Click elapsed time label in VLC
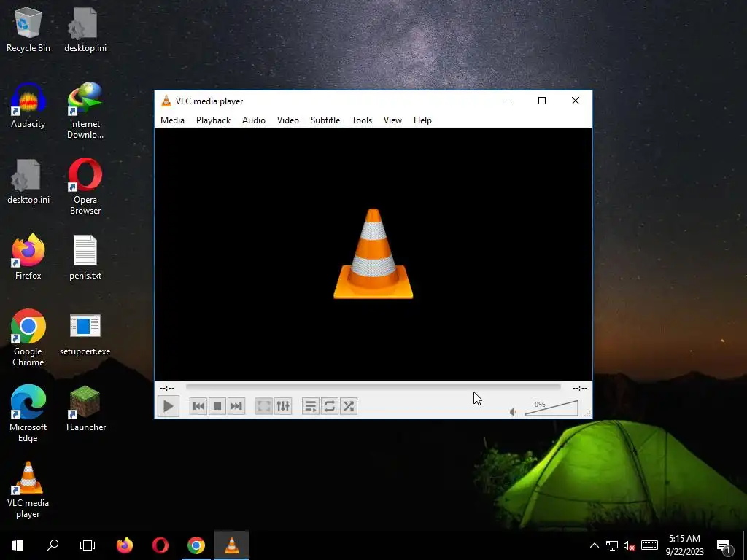747x560 pixels. 167,388
